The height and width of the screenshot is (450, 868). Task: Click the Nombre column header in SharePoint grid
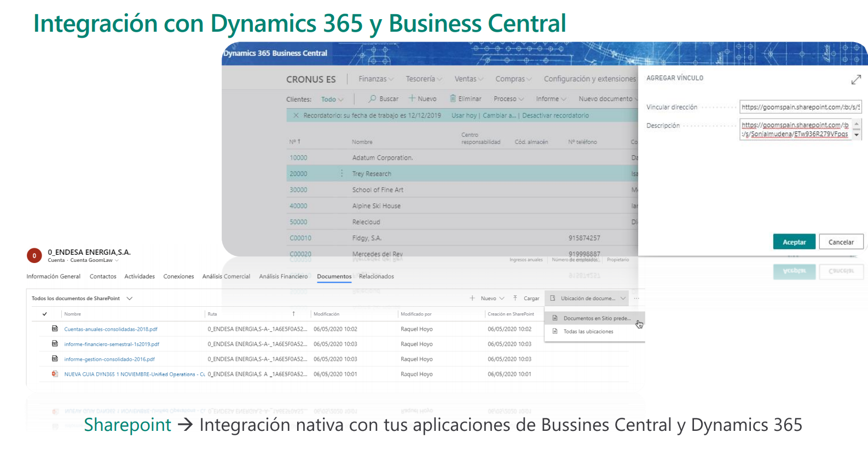click(72, 314)
